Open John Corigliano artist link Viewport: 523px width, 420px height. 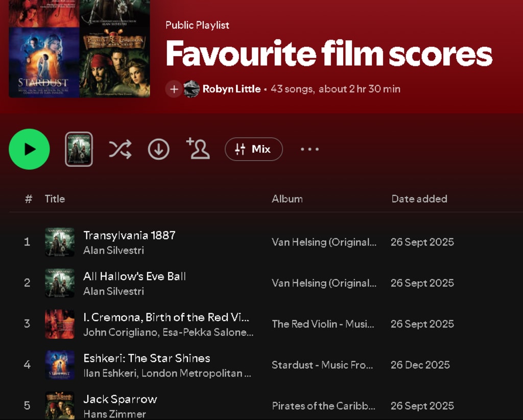pos(121,332)
